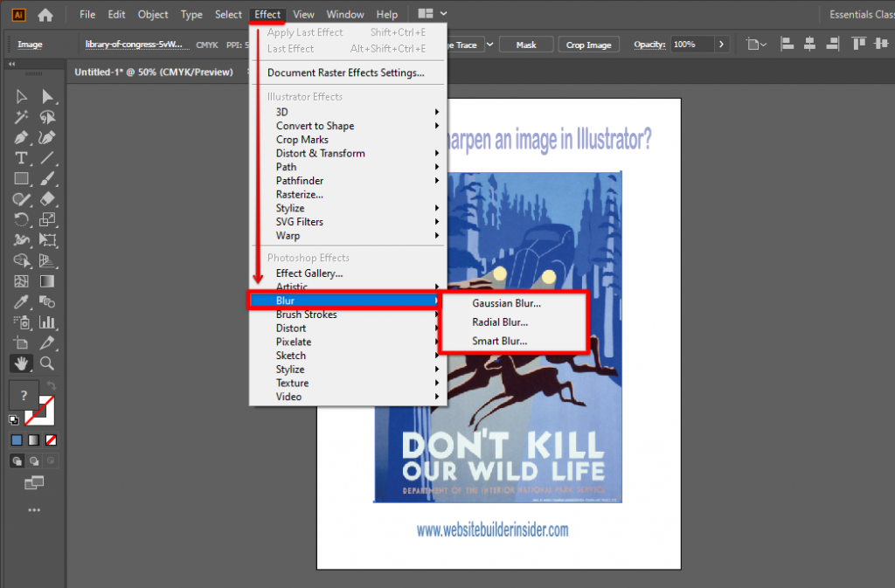
Task: Select the Eyedropper tool
Action: (x=21, y=301)
